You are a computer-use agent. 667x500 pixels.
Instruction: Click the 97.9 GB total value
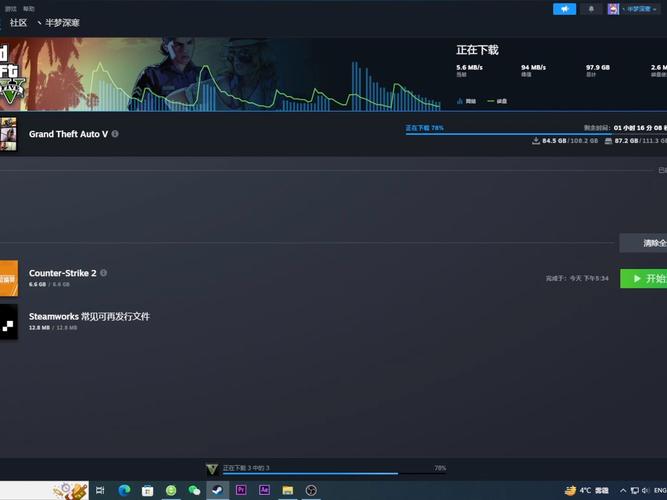coord(598,67)
